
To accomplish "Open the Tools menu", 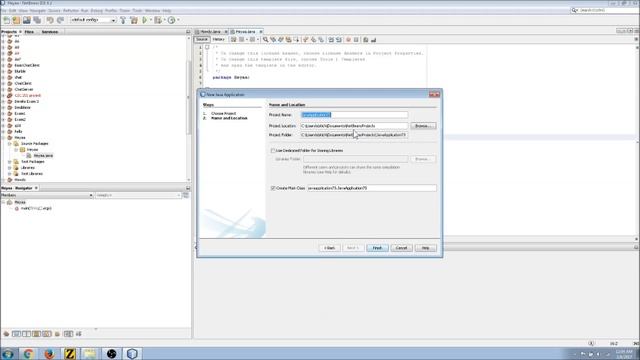I will (x=137, y=11).
